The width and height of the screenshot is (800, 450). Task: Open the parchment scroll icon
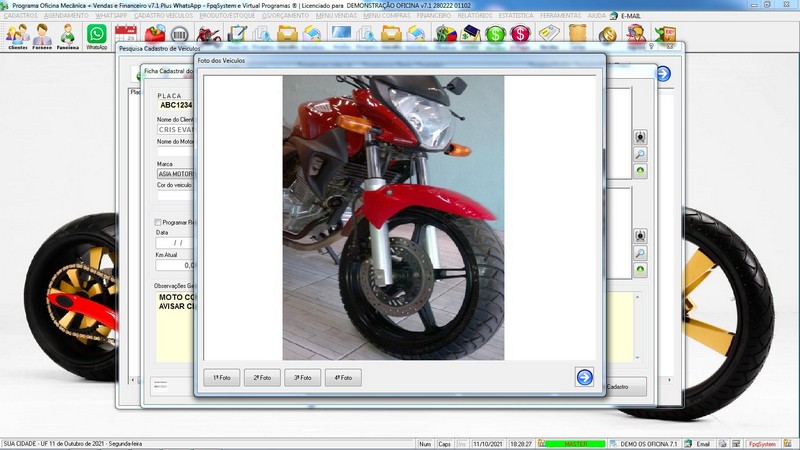(578, 34)
